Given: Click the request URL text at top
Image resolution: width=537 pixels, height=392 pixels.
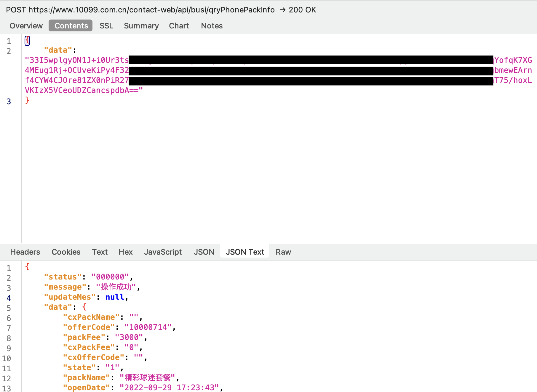Looking at the screenshot, I should pos(151,10).
